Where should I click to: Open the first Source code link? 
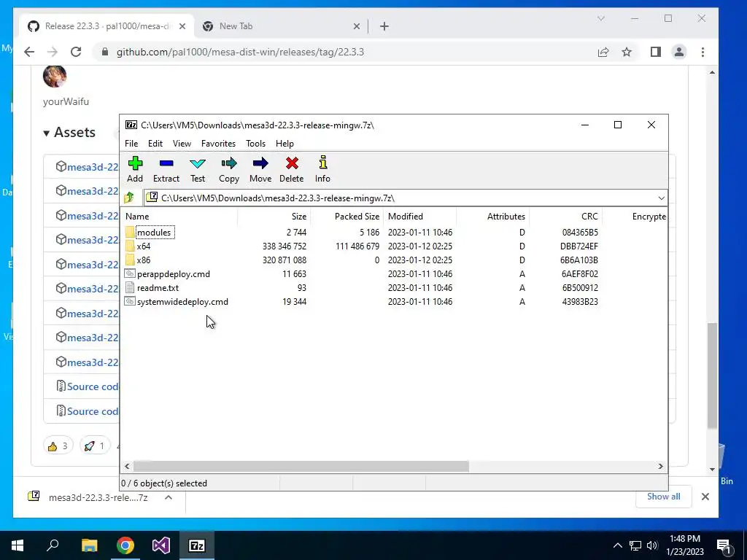tap(93, 386)
